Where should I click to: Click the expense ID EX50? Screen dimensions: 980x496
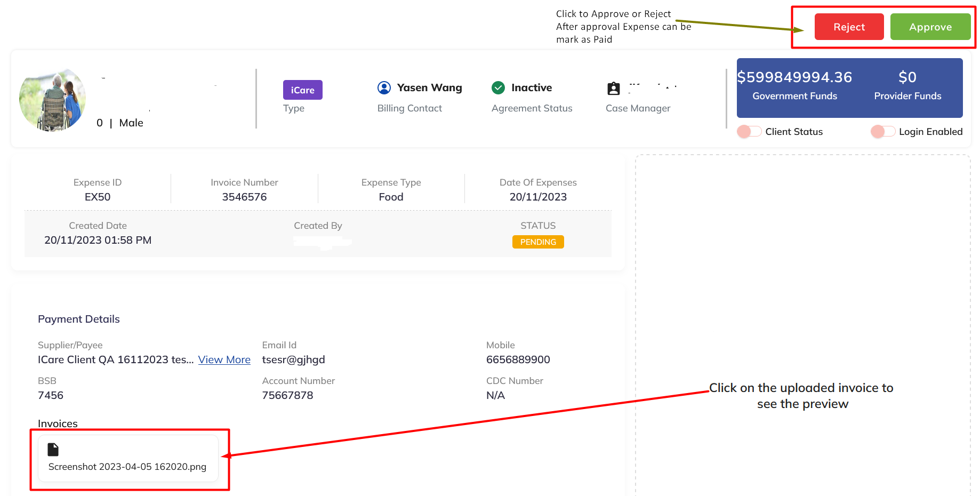point(98,197)
